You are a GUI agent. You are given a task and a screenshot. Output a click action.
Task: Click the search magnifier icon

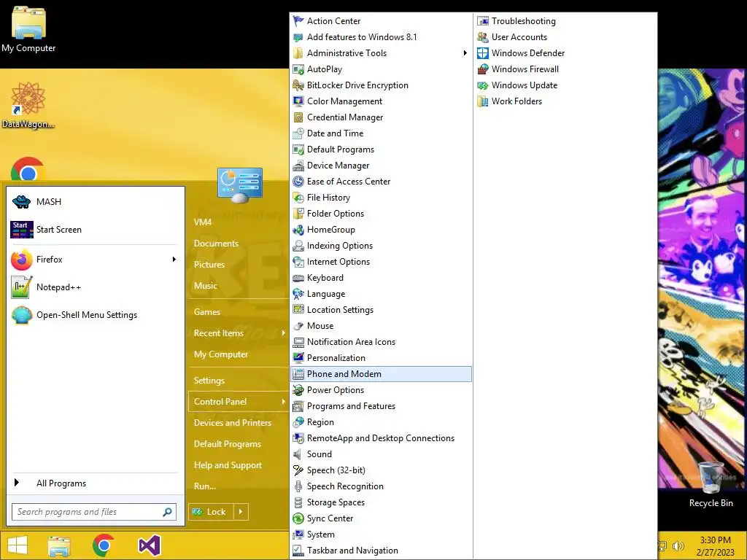click(167, 512)
